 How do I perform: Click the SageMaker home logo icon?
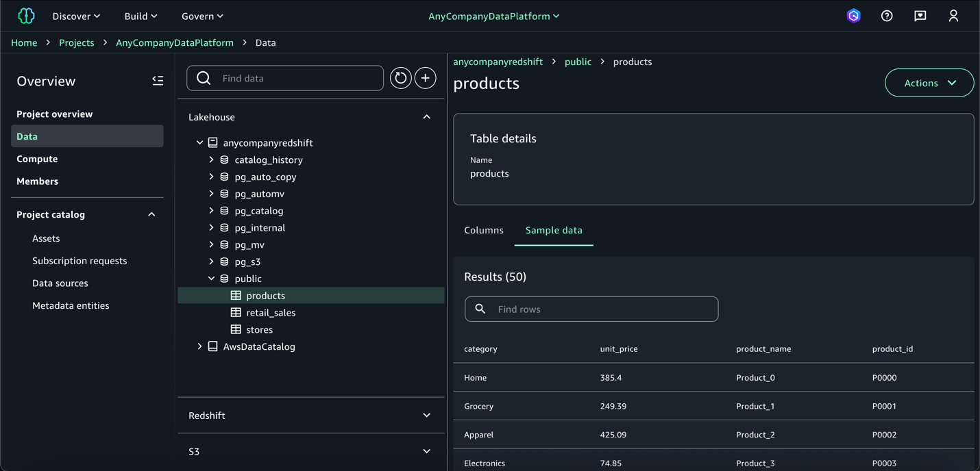[x=26, y=16]
